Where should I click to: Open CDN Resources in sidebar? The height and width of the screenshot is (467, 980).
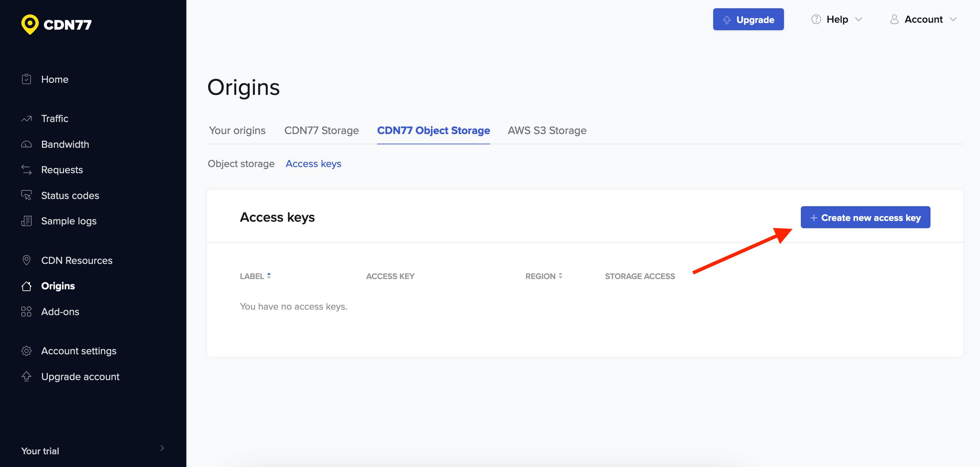coord(77,260)
